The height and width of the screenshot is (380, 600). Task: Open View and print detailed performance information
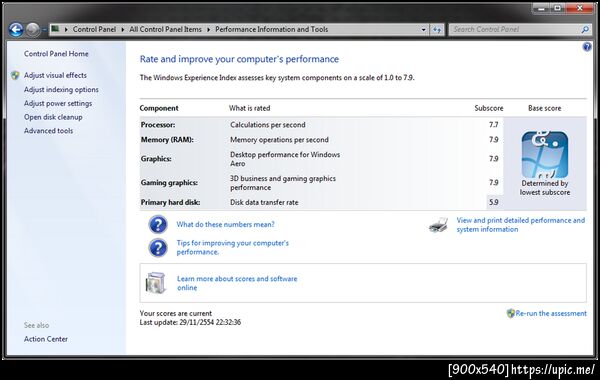pos(520,225)
